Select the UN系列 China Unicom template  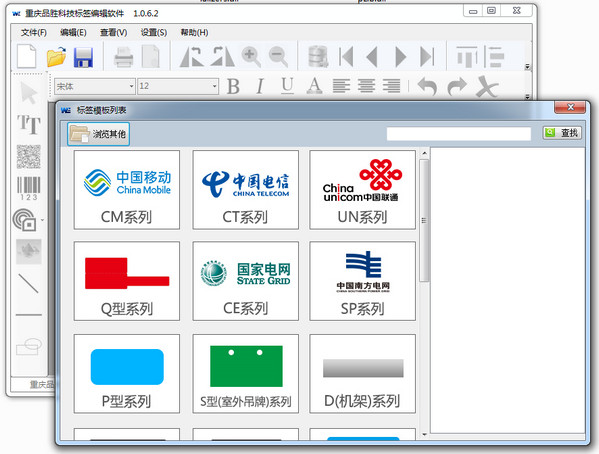pos(363,190)
